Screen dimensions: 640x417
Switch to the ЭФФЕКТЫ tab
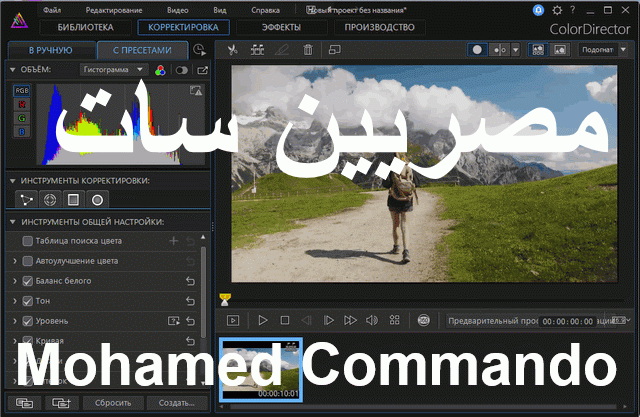267,28
